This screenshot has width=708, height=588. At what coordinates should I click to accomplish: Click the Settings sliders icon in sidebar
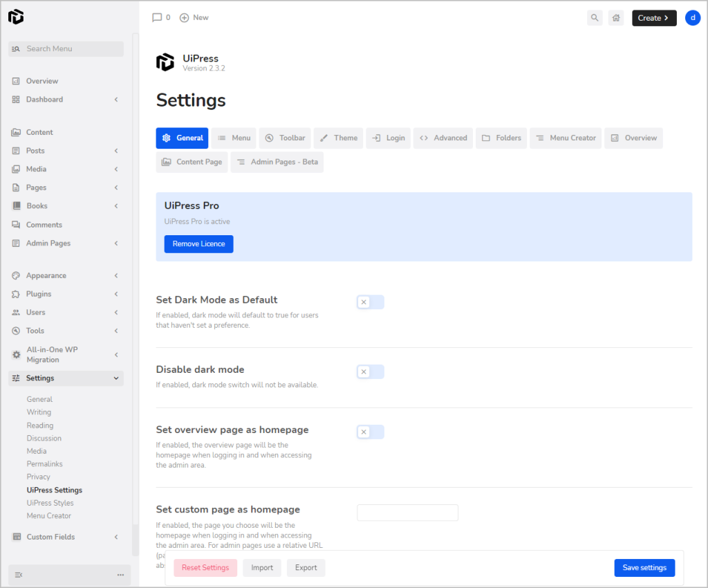pyautogui.click(x=16, y=378)
